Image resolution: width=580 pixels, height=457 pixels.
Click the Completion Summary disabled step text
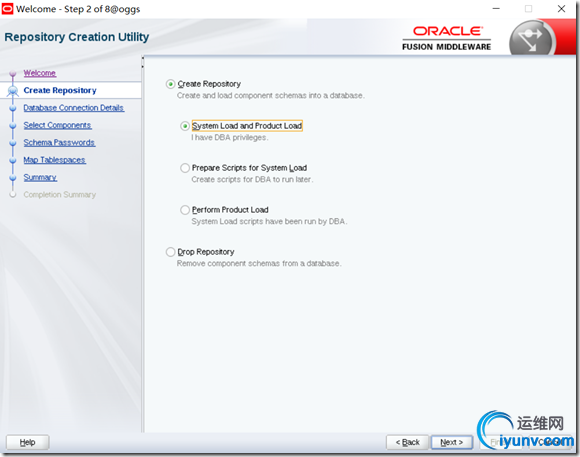[x=60, y=195]
